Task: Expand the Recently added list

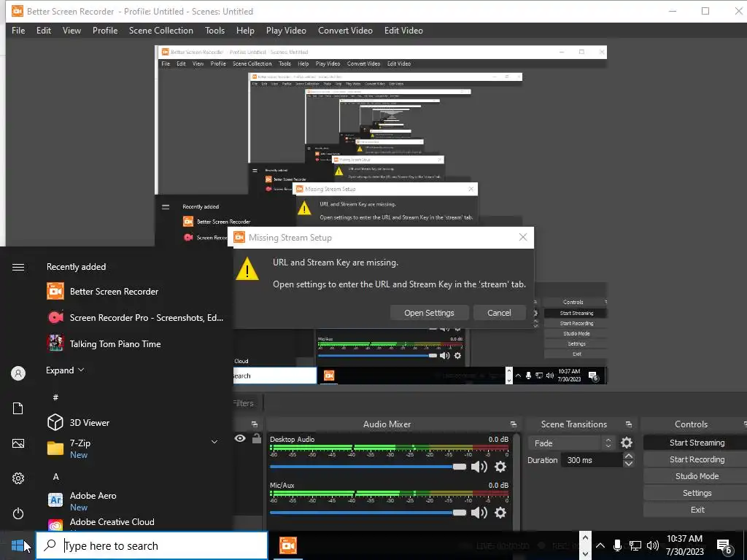Action: 65,370
